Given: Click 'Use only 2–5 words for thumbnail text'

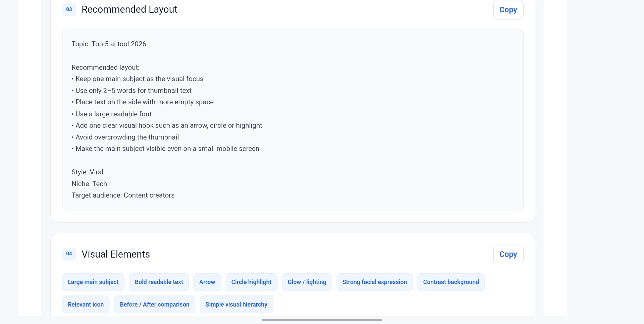Looking at the screenshot, I should pos(131,91).
